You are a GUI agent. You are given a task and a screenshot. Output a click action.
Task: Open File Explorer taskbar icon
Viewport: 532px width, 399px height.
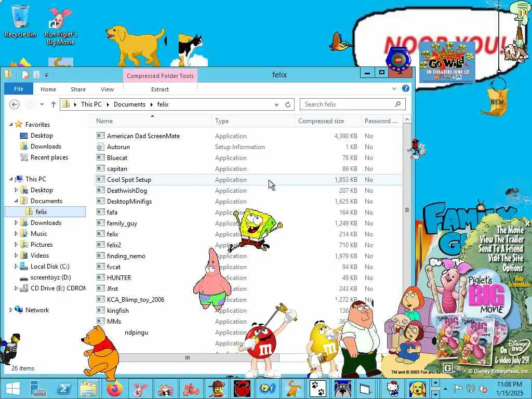pyautogui.click(x=88, y=389)
